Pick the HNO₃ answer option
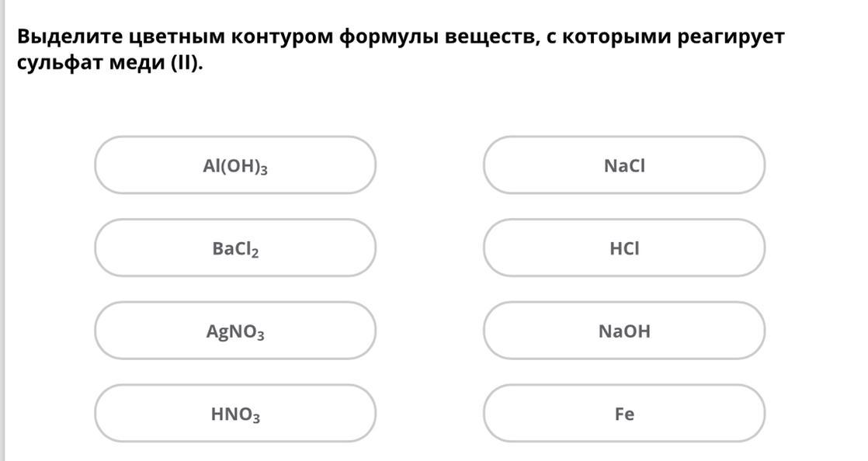This screenshot has width=868, height=461. pos(235,414)
